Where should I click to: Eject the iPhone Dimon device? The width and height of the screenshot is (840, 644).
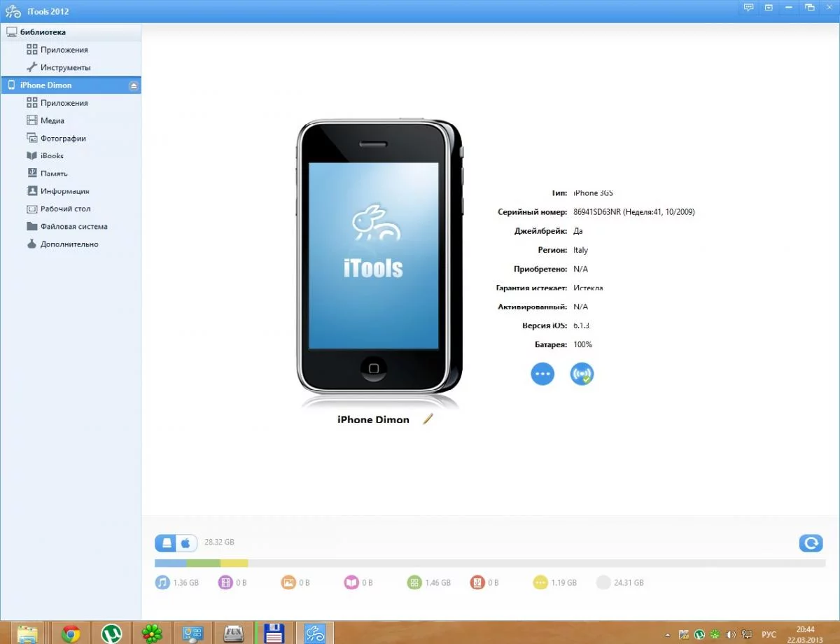tap(134, 85)
